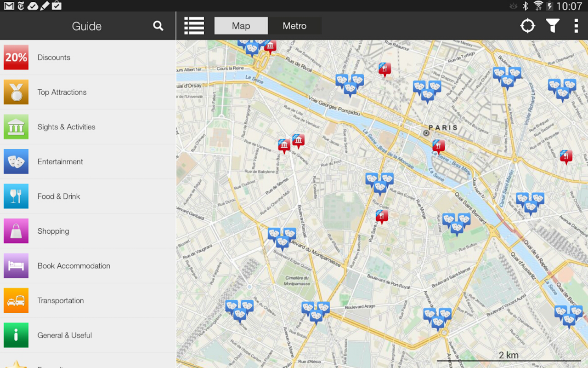Tap the 10:07 status bar clock
Image resolution: width=588 pixels, height=368 pixels.
[x=569, y=6]
